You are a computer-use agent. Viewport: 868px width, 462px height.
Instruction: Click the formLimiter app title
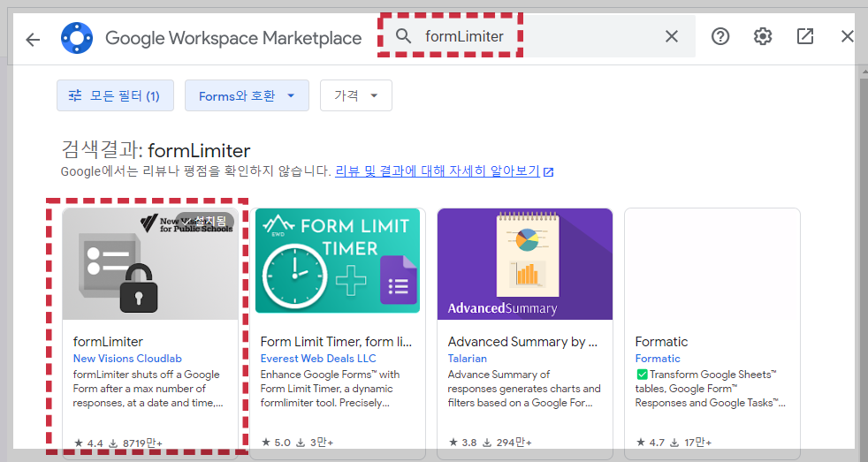click(x=108, y=341)
